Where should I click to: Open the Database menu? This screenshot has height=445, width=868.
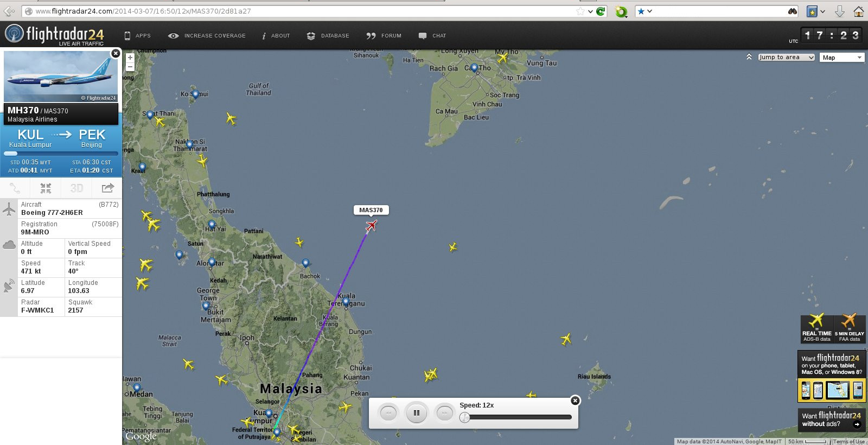tap(328, 36)
